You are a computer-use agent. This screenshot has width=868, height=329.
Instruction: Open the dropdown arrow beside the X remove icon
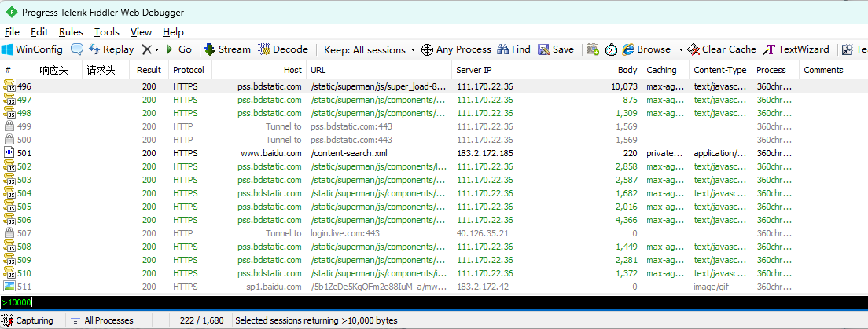[156, 49]
